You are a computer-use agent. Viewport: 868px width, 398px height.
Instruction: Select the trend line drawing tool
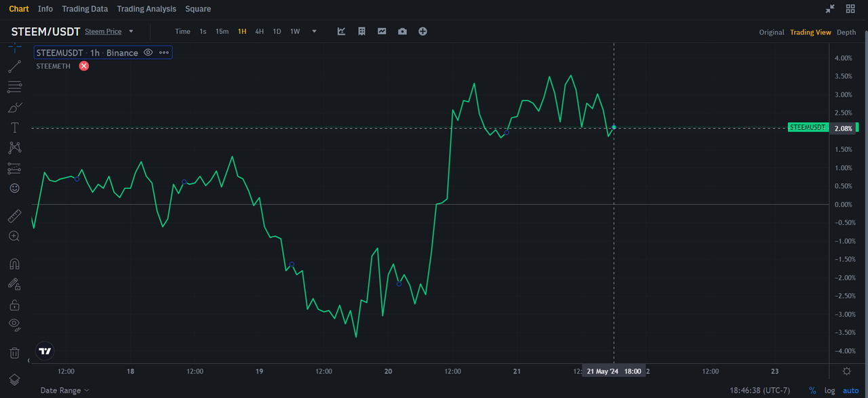[x=14, y=66]
